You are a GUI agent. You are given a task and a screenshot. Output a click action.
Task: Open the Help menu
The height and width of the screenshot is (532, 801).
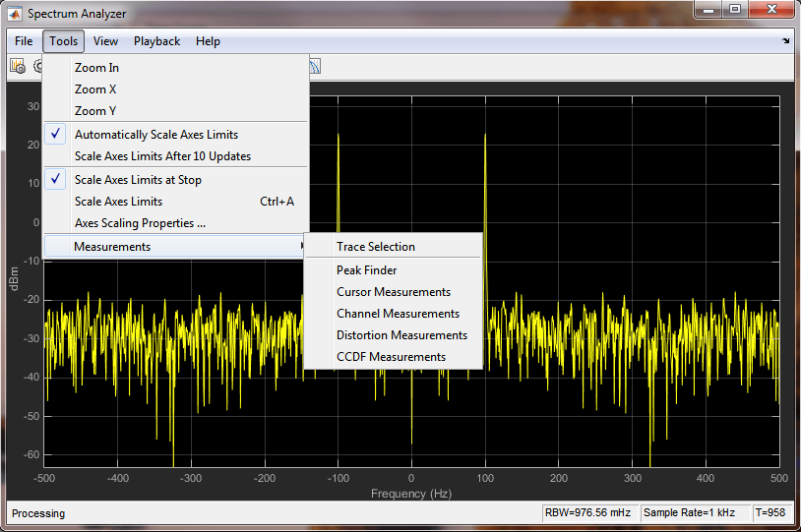(208, 41)
